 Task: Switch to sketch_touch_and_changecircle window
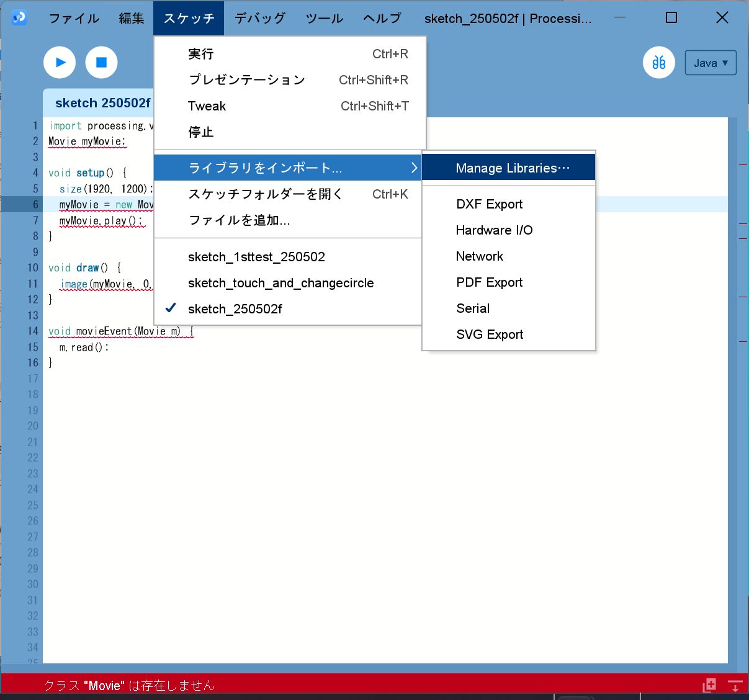[288, 283]
